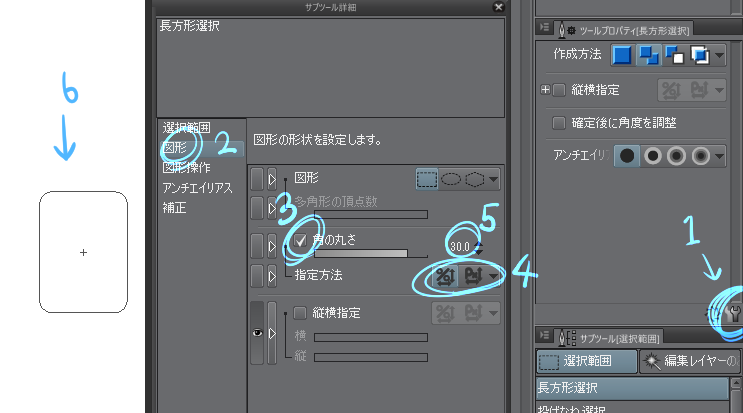The height and width of the screenshot is (413, 743).
Task: Expand 指定方法 row disclosure triangle
Action: click(x=272, y=276)
